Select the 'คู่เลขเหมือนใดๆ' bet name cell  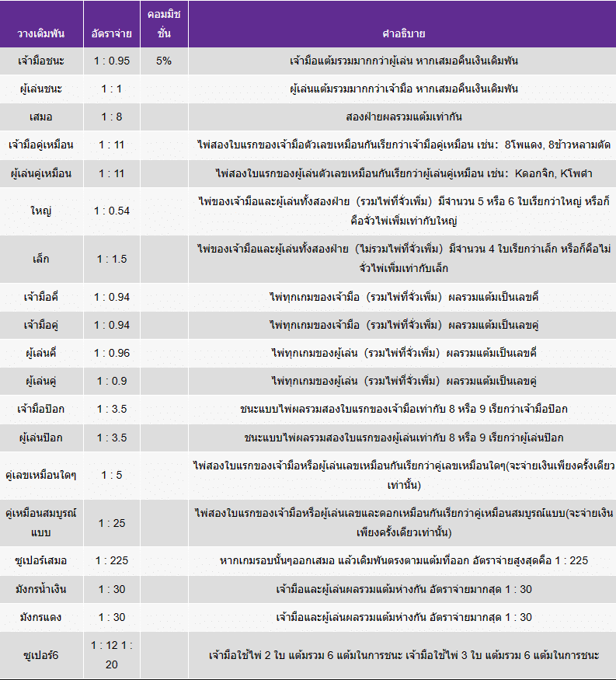click(x=41, y=475)
